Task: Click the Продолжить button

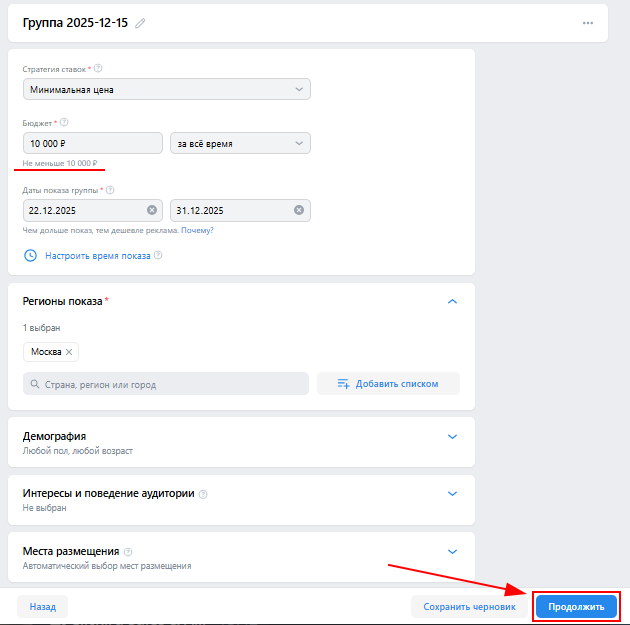Action: pos(576,606)
